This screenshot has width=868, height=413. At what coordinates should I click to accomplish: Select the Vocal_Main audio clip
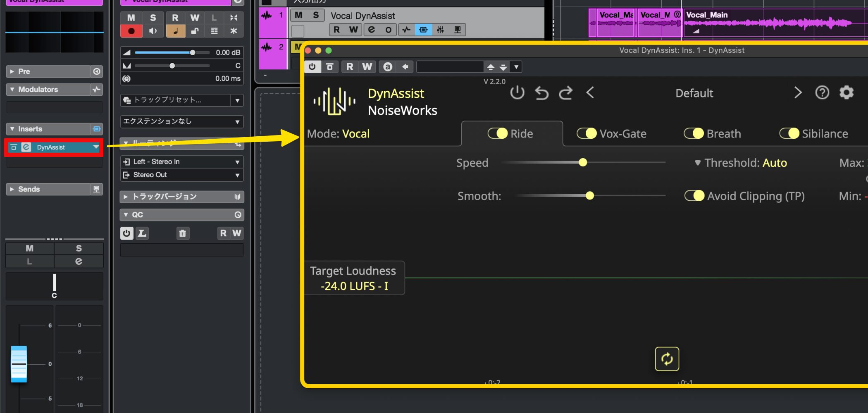point(775,23)
